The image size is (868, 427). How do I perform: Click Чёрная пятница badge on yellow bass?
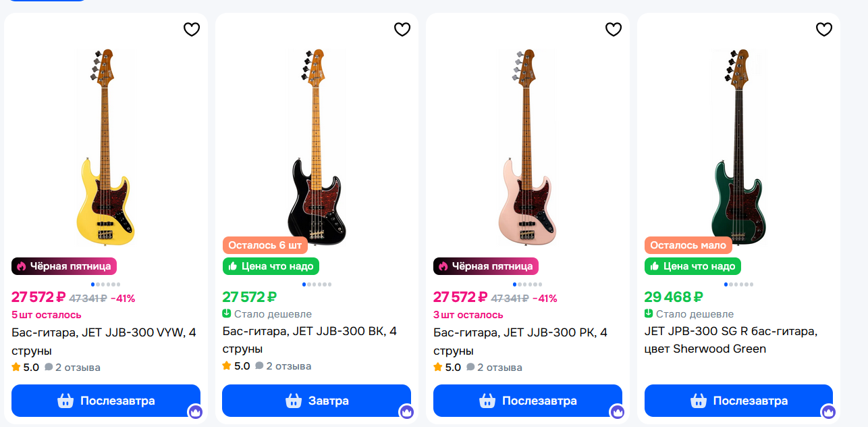coord(64,266)
